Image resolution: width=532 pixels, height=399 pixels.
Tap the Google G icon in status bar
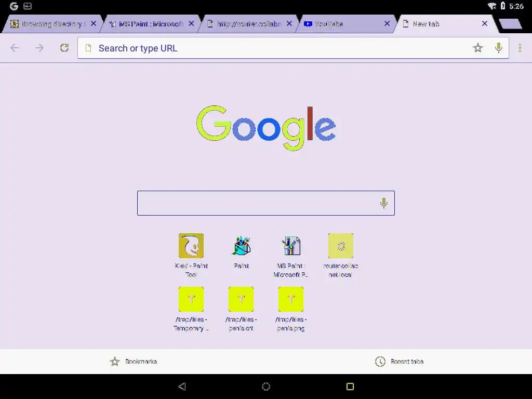(x=14, y=6)
